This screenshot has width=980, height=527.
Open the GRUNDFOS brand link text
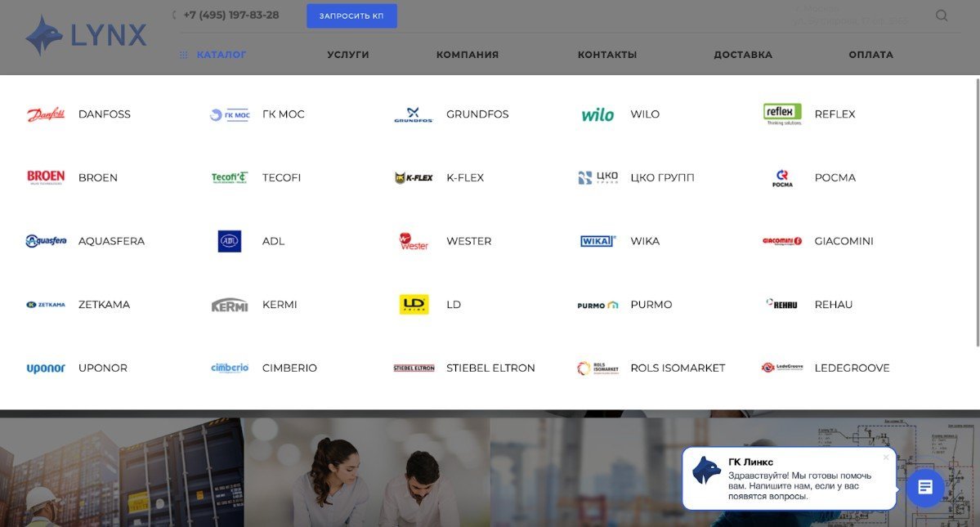477,114
